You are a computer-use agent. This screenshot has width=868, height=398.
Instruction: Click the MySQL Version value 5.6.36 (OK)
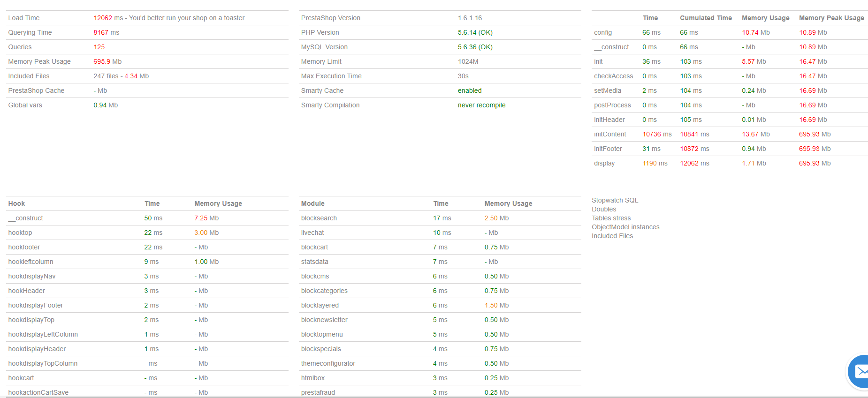(x=475, y=47)
